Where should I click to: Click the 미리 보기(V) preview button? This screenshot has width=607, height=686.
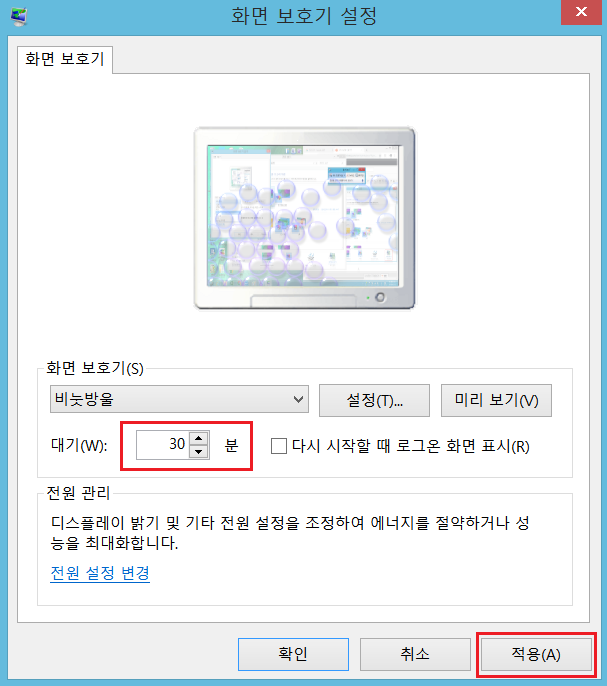click(x=496, y=400)
